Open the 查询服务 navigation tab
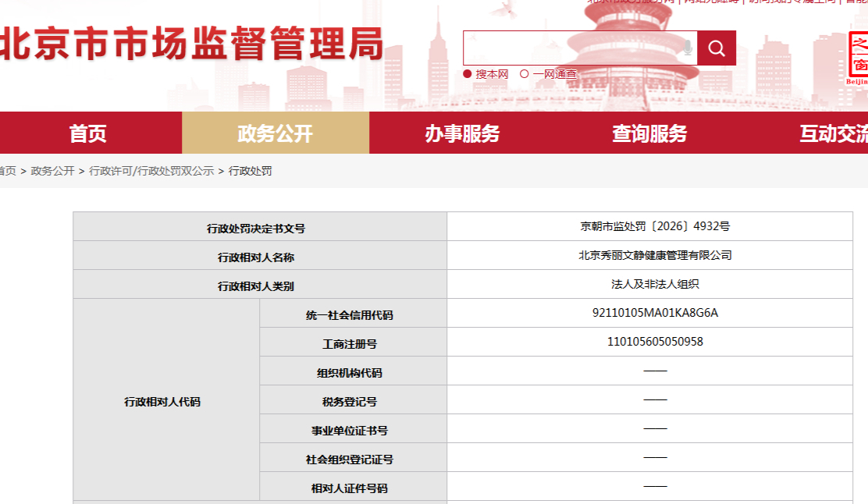 tap(649, 133)
